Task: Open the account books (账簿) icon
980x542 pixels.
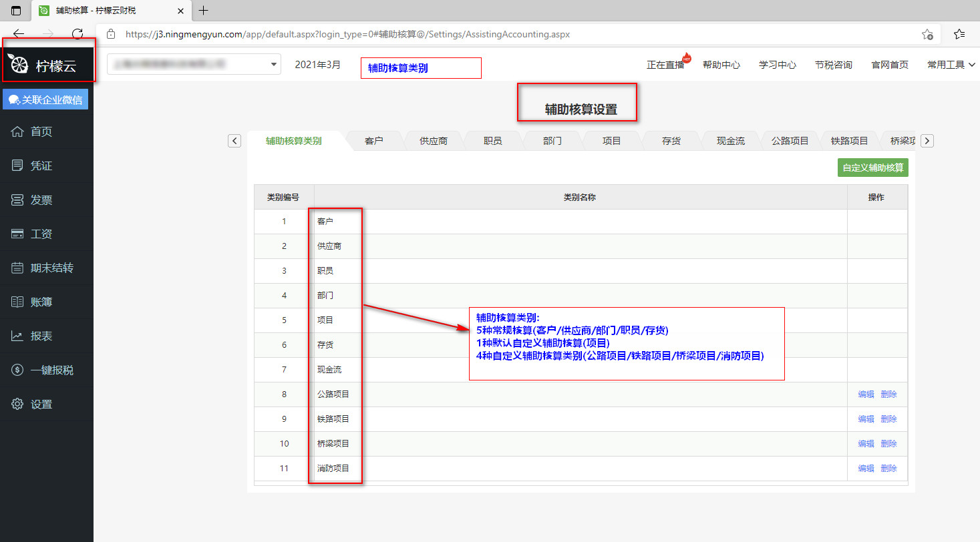Action: [x=18, y=302]
